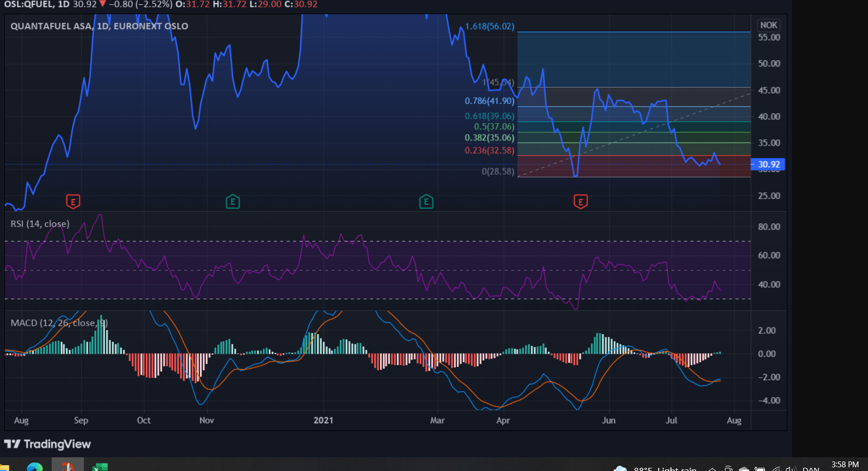868x471 pixels.
Task: Open Microsoft Edge from the taskbar
Action: click(x=35, y=467)
